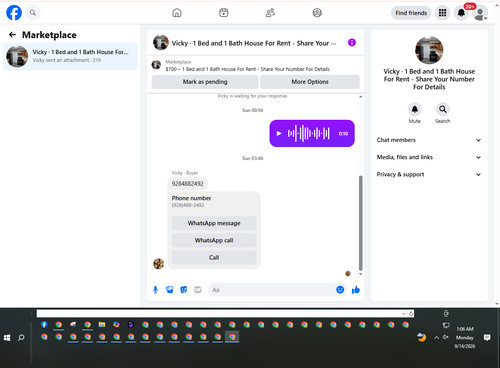Show hidden system tray icons
500x368 pixels.
436,338
